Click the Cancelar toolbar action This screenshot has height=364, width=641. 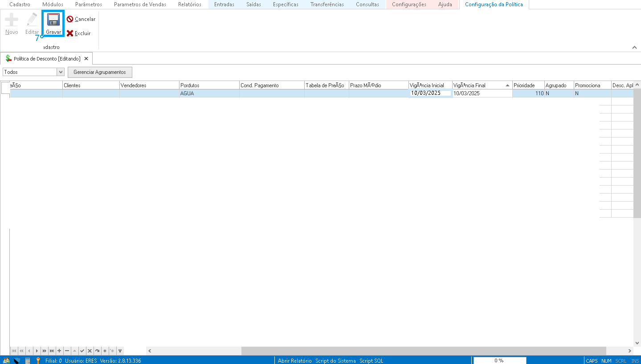(81, 19)
